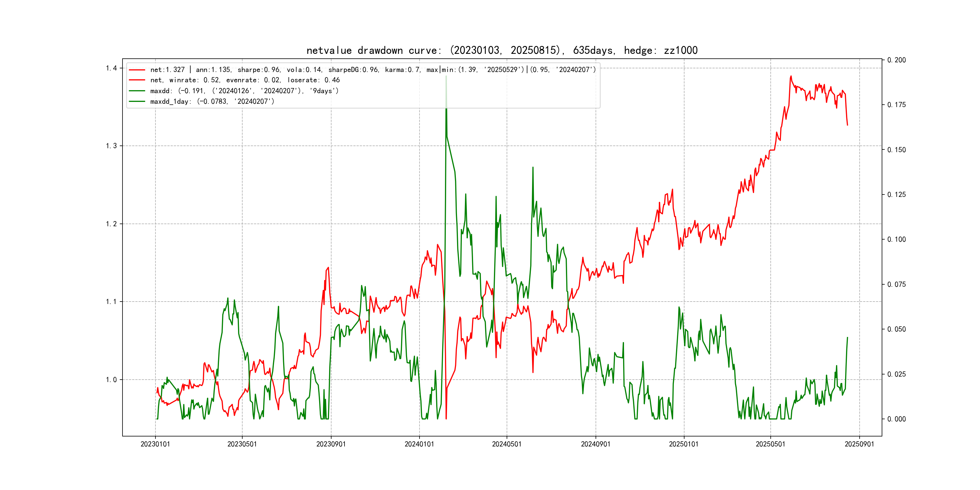980x490 pixels.
Task: Click the chart title text
Action: (x=502, y=50)
